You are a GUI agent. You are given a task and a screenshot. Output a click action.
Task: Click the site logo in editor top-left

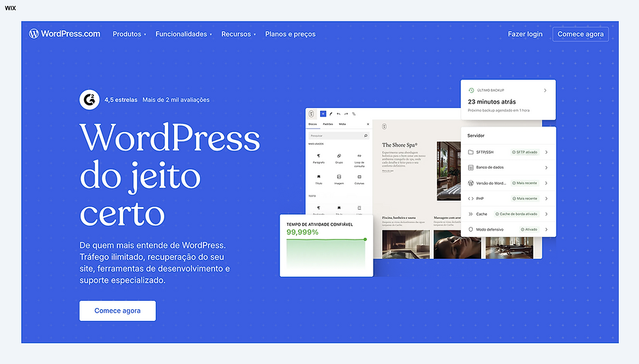pos(312,114)
